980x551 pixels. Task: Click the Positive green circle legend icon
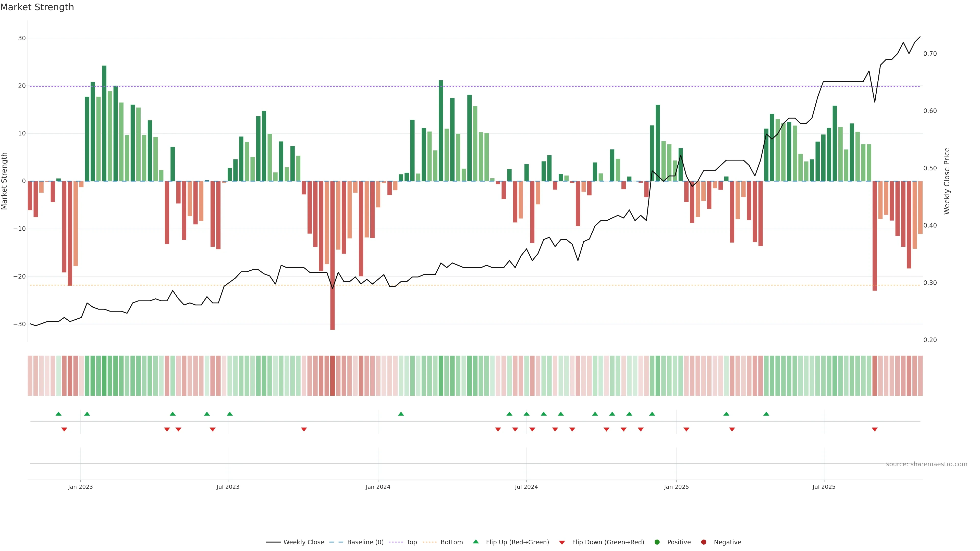[x=657, y=542]
